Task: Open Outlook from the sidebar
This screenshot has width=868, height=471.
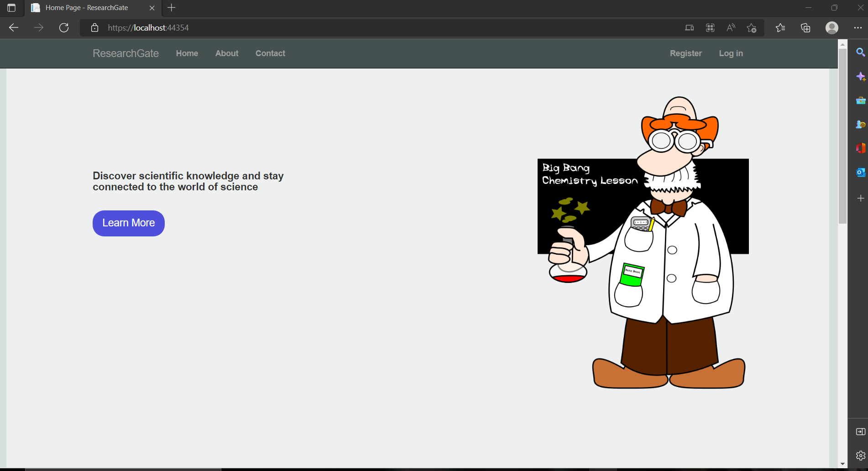Action: 861,173
